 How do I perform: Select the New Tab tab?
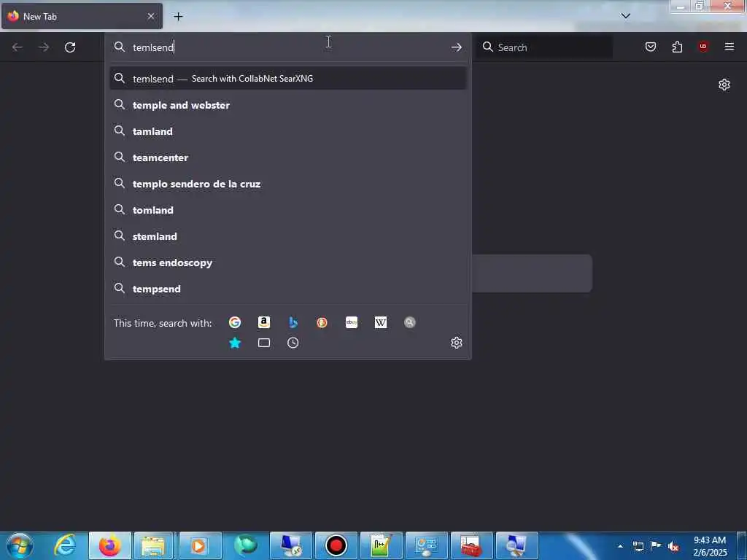tap(82, 16)
